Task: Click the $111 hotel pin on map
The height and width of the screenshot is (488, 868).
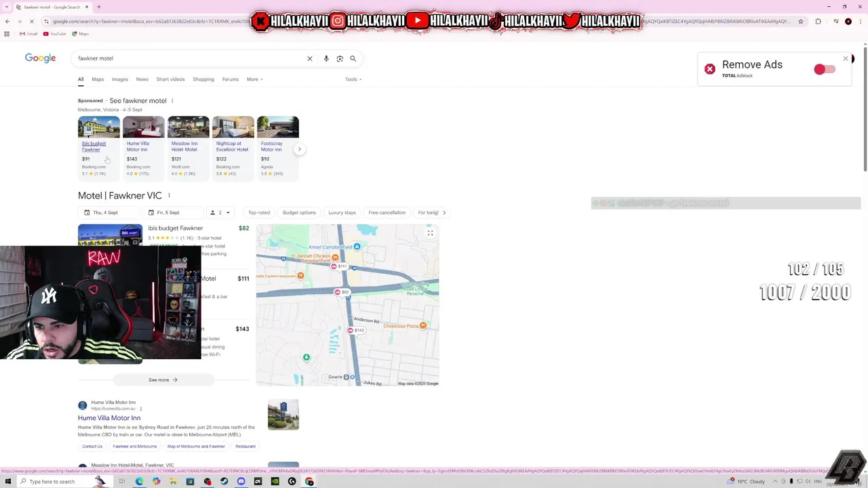Action: coord(338,266)
